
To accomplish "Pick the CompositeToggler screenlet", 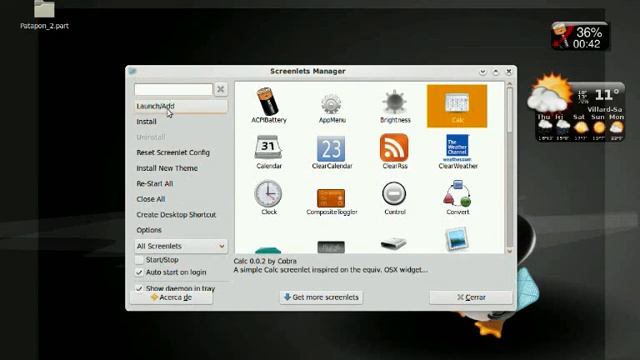I will coord(331,201).
